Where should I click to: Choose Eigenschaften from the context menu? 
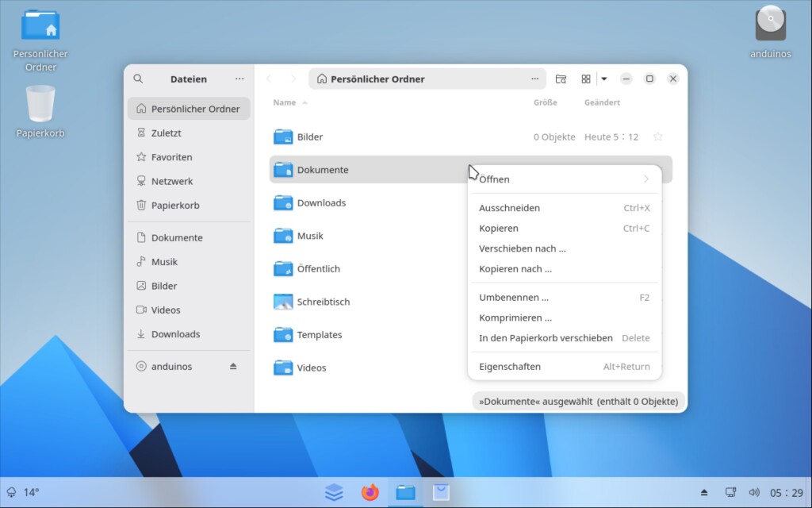pyautogui.click(x=510, y=367)
